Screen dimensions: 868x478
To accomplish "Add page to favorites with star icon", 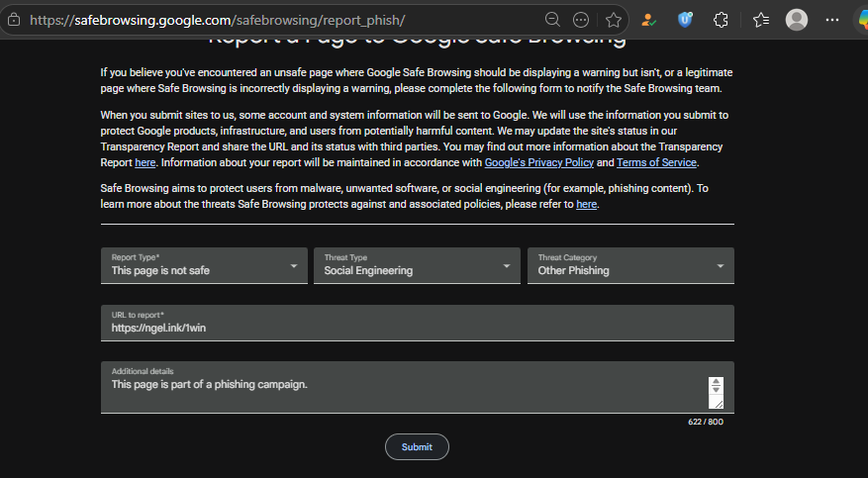I will pos(614,20).
